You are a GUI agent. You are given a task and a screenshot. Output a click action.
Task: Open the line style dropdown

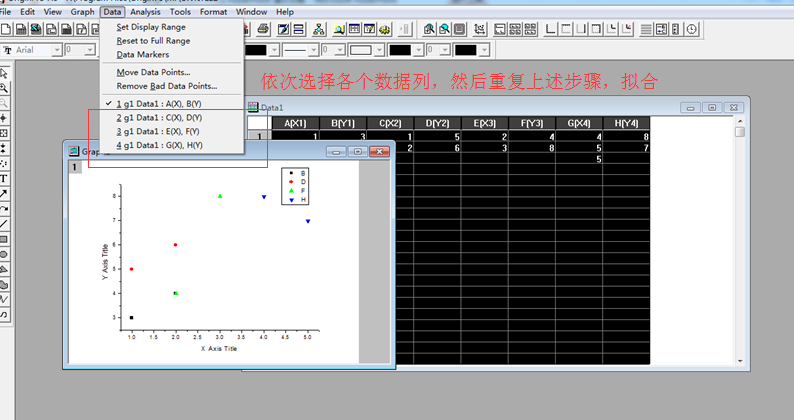point(313,49)
